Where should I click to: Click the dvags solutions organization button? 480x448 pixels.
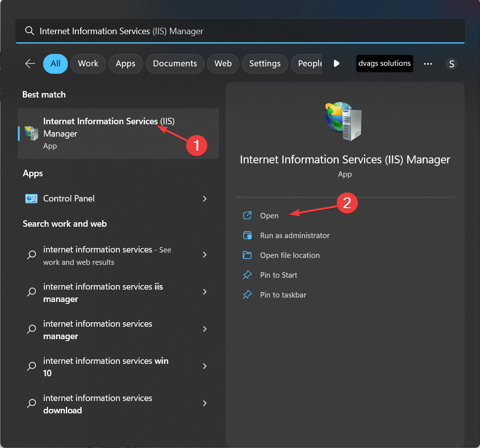point(384,63)
